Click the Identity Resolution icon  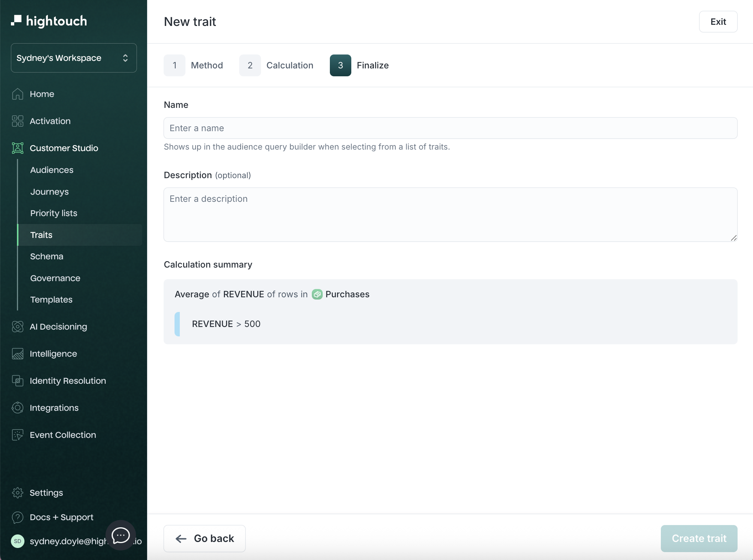click(17, 381)
